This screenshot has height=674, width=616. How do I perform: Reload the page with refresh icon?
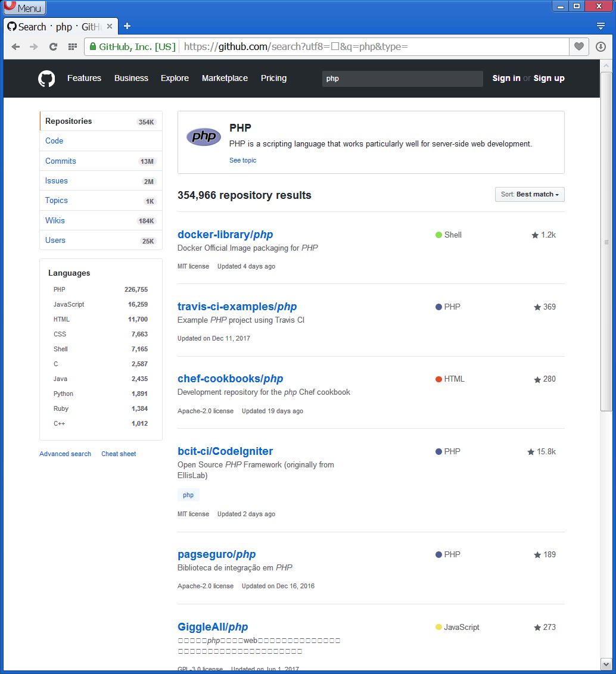tap(53, 46)
